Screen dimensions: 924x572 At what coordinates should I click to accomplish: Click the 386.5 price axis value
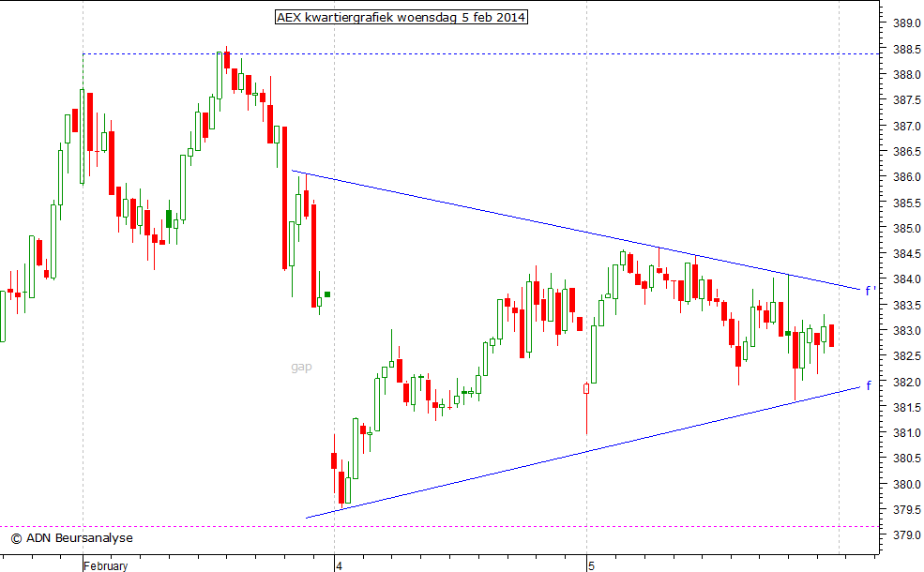tap(907, 151)
